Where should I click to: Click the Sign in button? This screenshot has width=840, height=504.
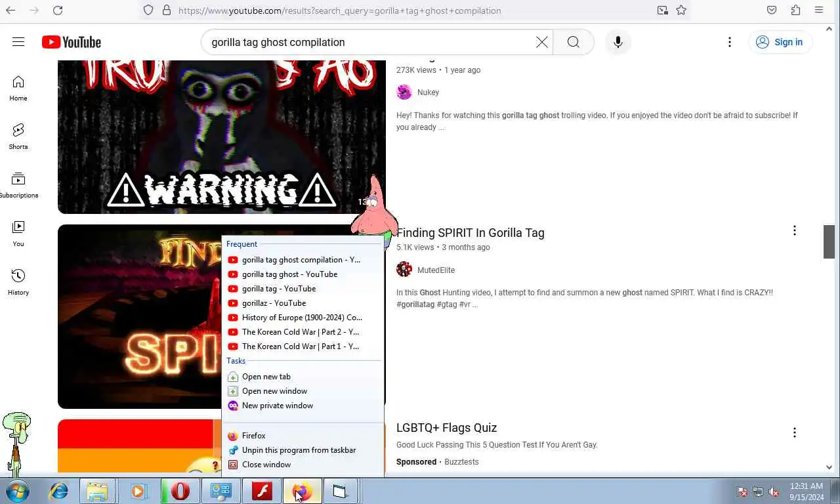(x=780, y=42)
